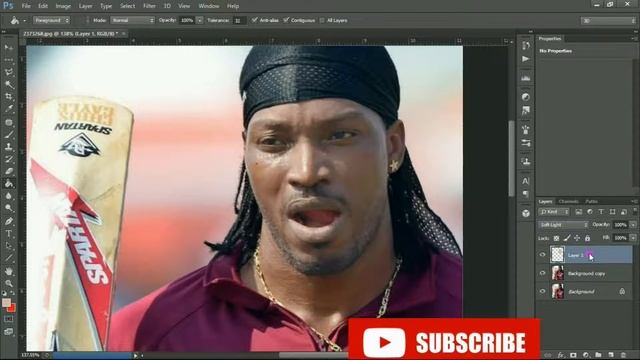Select the Pen tool
640x360 pixels.
point(9,221)
